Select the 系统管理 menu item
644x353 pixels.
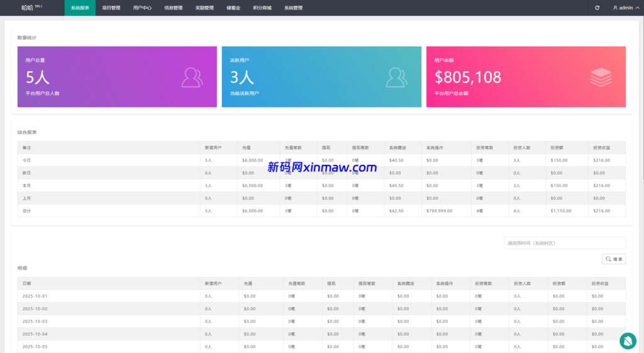[x=293, y=8]
